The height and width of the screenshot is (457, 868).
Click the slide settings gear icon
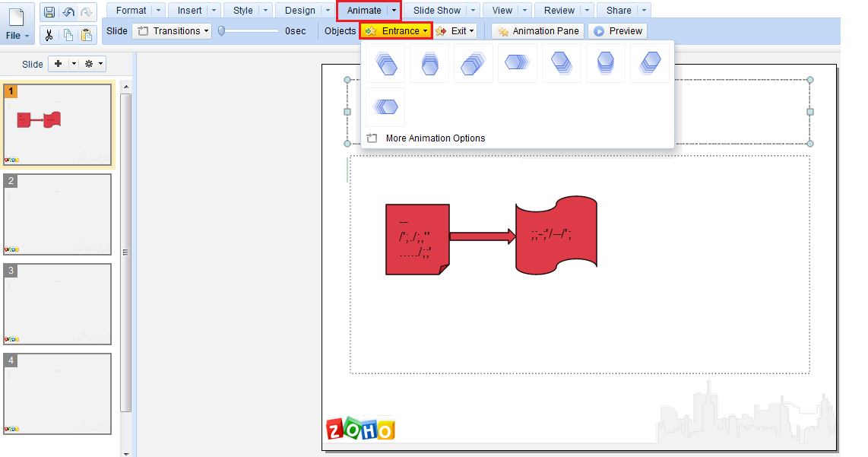coord(89,64)
